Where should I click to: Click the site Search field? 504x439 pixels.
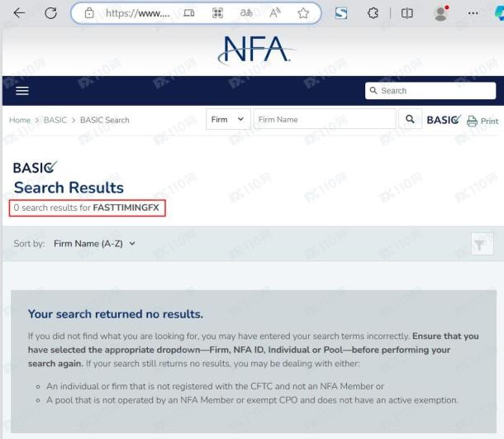click(x=430, y=91)
